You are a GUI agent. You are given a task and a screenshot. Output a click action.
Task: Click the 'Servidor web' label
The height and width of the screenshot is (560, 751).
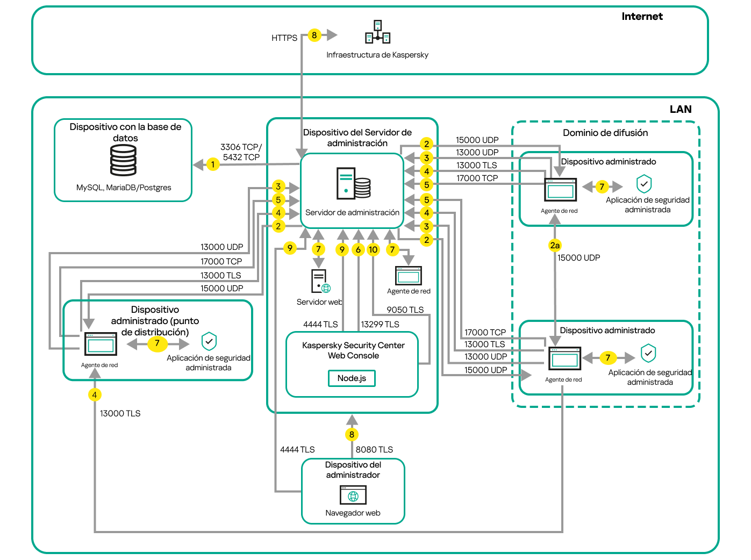point(319,302)
